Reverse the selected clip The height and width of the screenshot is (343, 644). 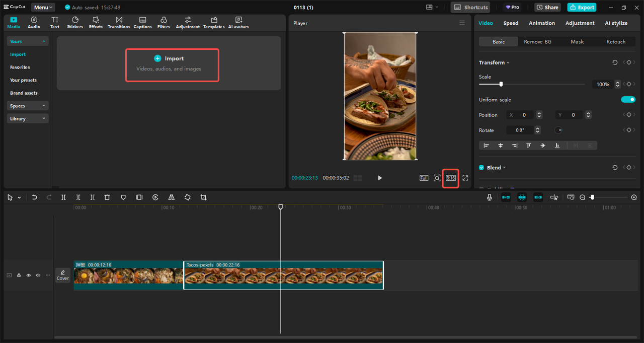click(x=155, y=197)
